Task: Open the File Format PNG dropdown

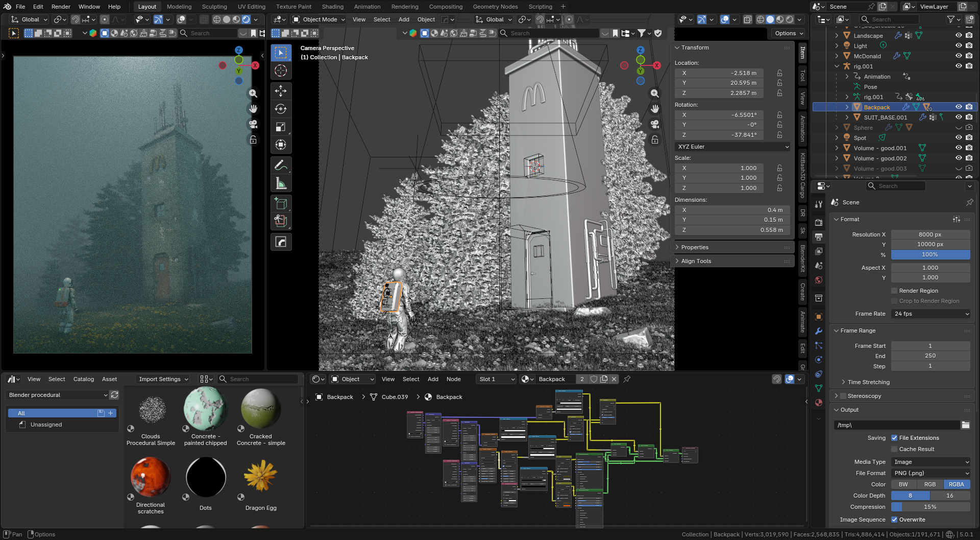Action: pos(930,473)
